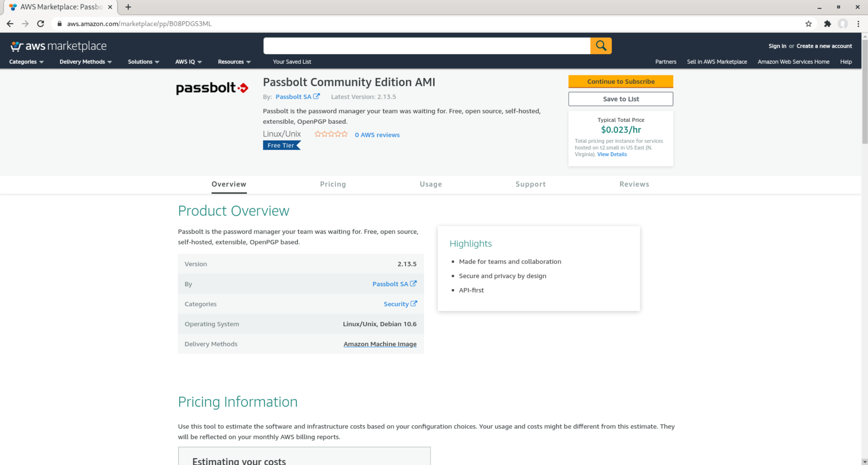
Task: Open Sell in AWS Marketplace link
Action: point(717,62)
